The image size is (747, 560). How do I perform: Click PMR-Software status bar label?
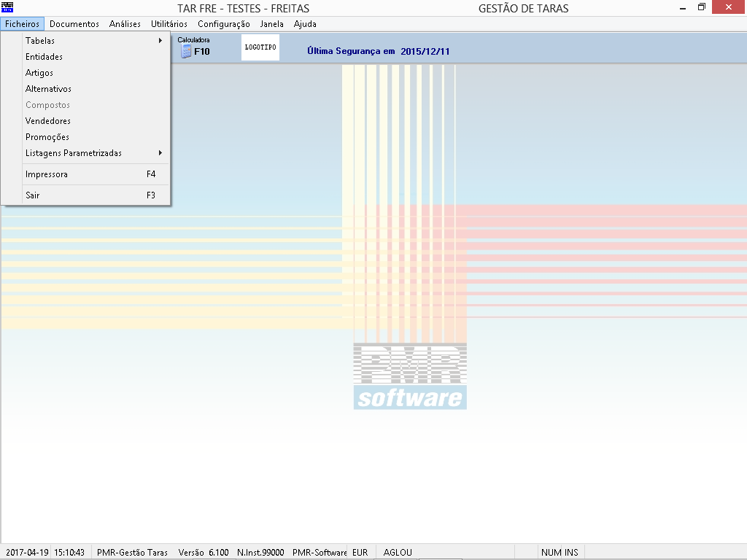point(320,553)
